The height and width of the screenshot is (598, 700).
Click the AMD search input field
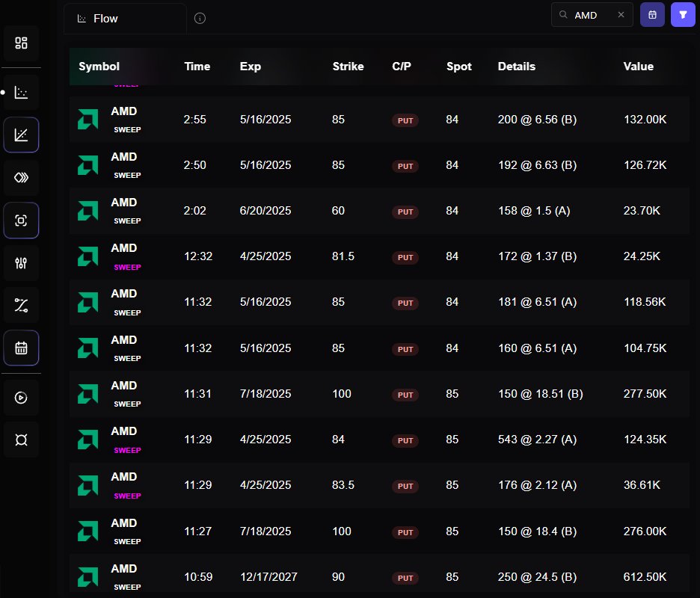tap(592, 15)
